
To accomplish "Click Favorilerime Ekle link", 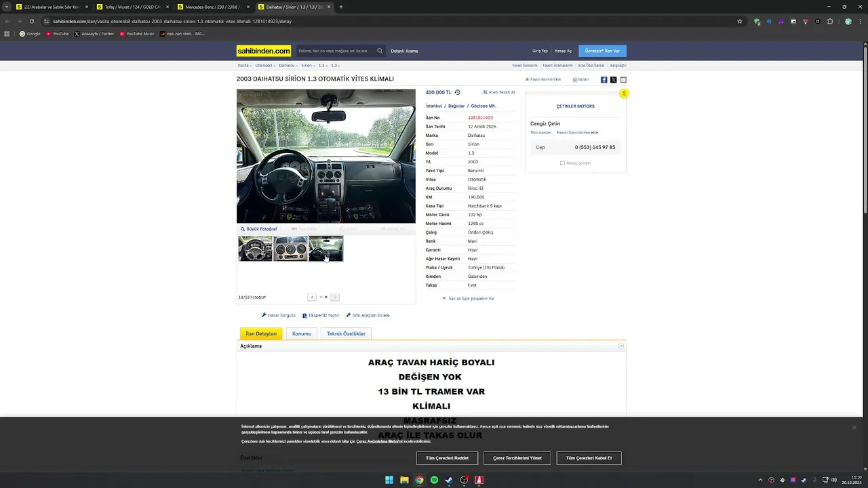I will click(543, 79).
